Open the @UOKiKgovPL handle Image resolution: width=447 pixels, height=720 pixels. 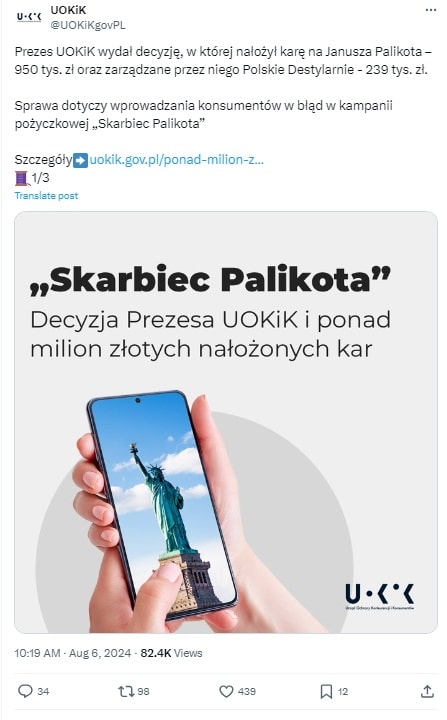pos(88,25)
